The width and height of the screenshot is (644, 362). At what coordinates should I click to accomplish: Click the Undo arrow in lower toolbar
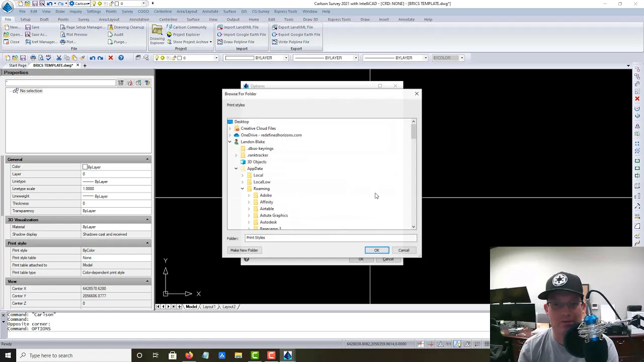93,58
